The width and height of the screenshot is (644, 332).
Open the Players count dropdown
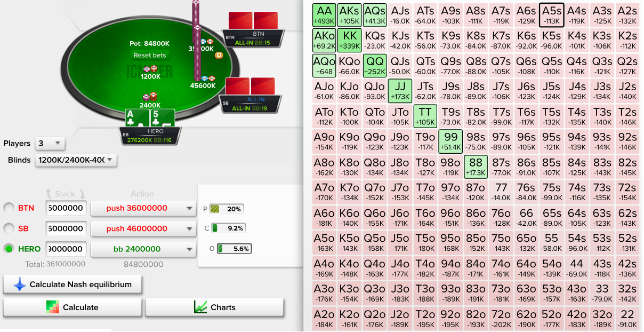pyautogui.click(x=50, y=144)
